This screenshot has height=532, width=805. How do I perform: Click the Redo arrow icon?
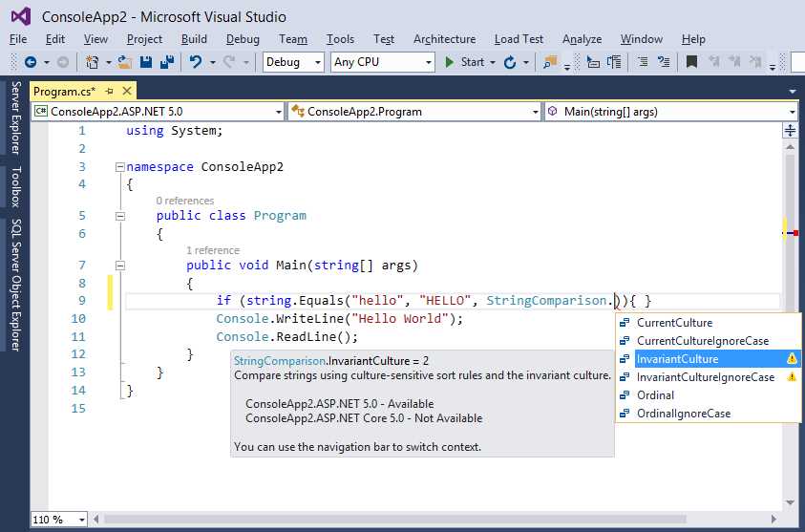(x=229, y=62)
